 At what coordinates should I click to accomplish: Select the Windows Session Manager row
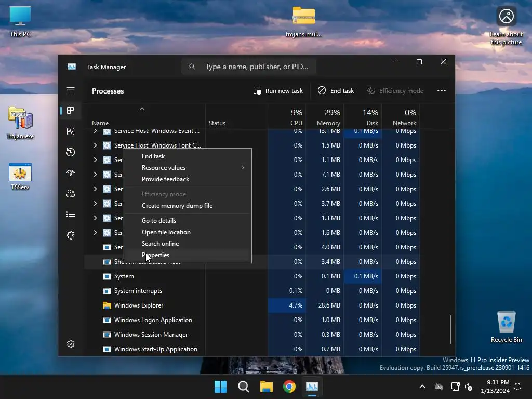click(x=252, y=335)
